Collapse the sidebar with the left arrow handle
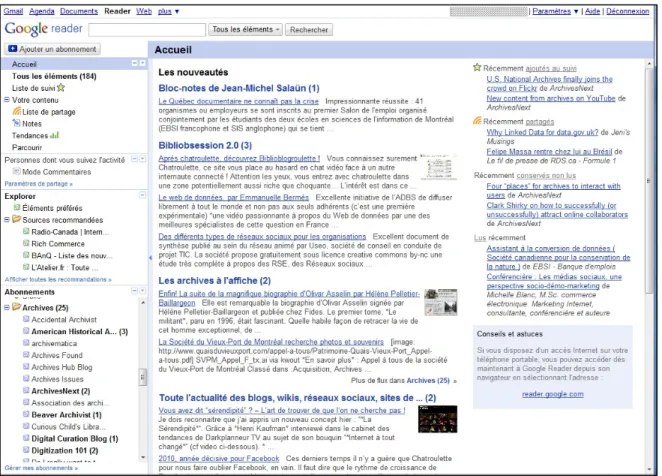662x476 pixels. pyautogui.click(x=150, y=257)
